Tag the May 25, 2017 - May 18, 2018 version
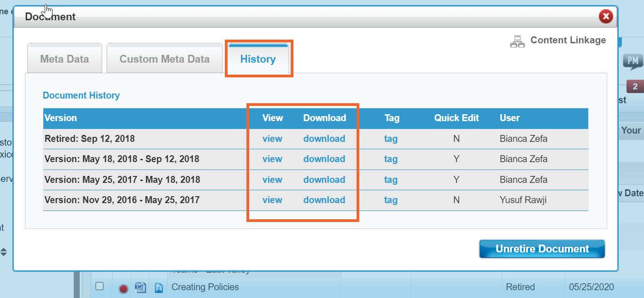The image size is (644, 298). click(x=391, y=180)
